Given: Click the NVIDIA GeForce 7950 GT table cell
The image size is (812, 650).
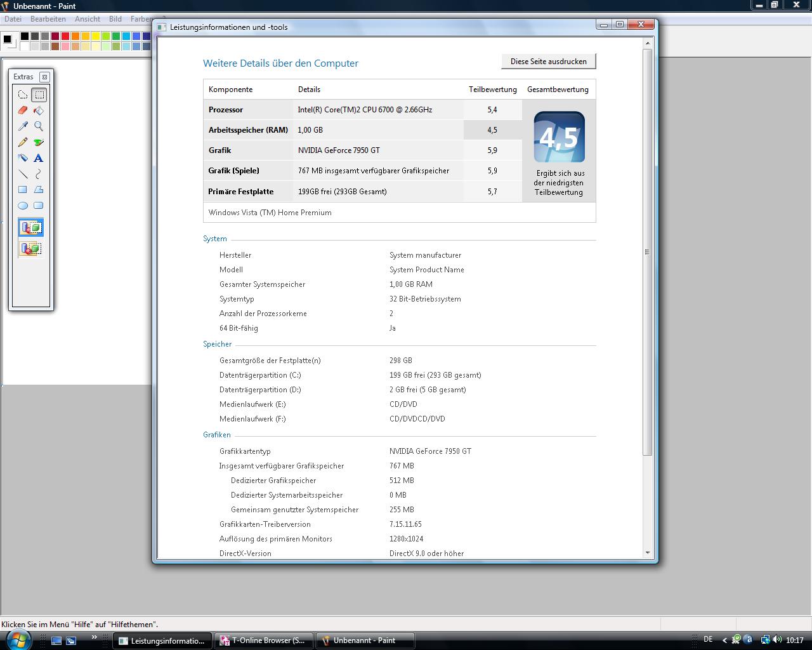Looking at the screenshot, I should click(339, 150).
